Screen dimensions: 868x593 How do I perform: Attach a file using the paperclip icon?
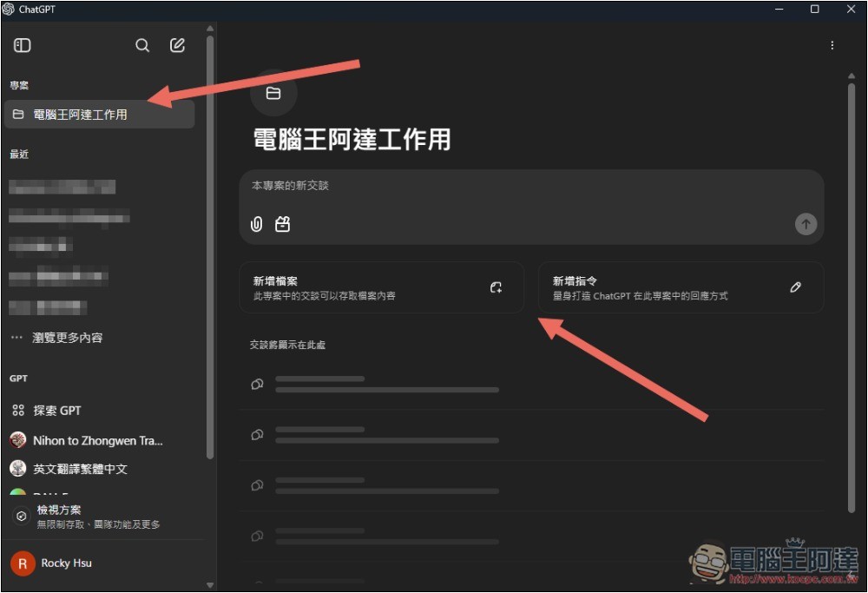(256, 224)
